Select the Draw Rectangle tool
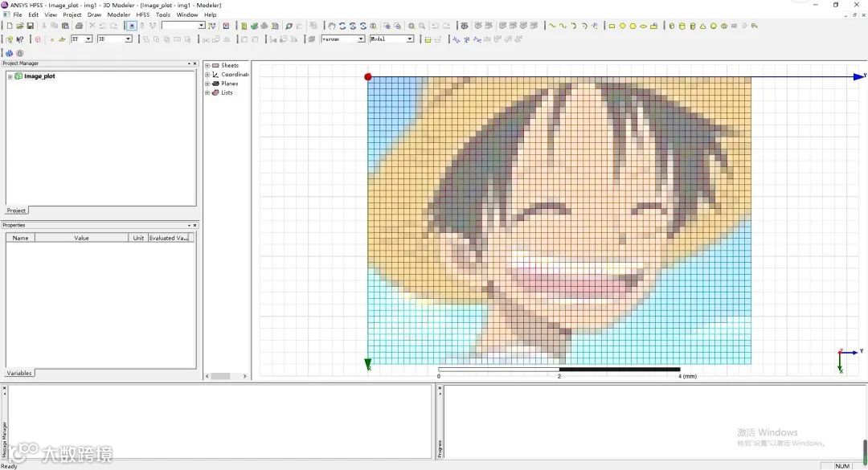Viewport: 868px width, 470px height. pyautogui.click(x=612, y=26)
